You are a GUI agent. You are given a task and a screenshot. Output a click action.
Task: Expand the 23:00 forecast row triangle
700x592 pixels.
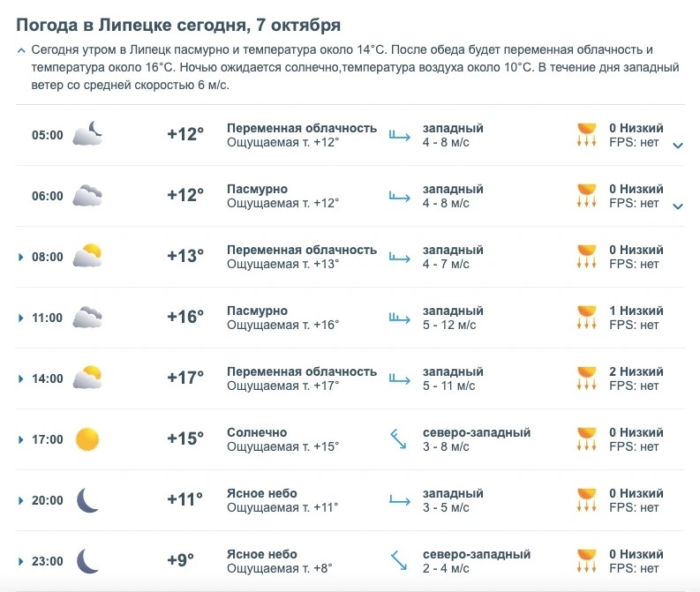[20, 561]
